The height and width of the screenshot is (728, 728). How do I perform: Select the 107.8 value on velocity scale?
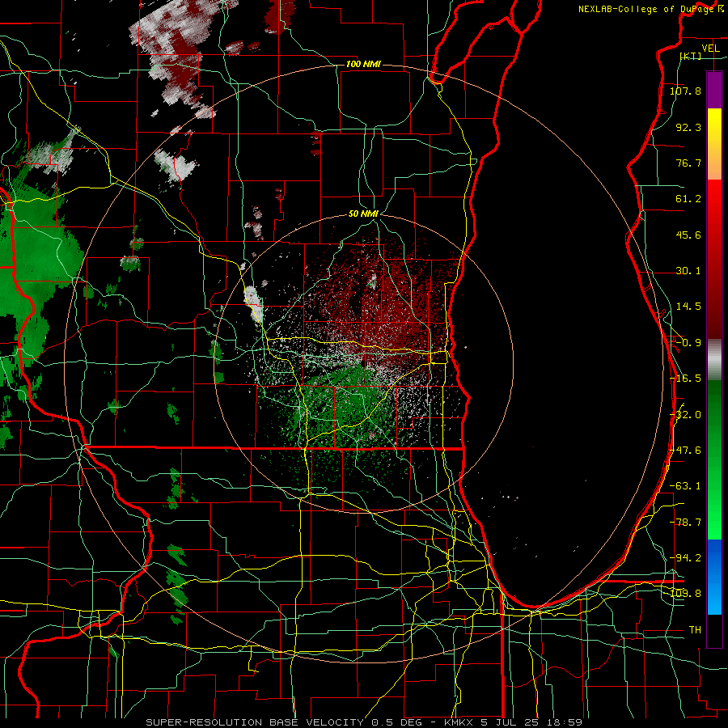point(685,91)
